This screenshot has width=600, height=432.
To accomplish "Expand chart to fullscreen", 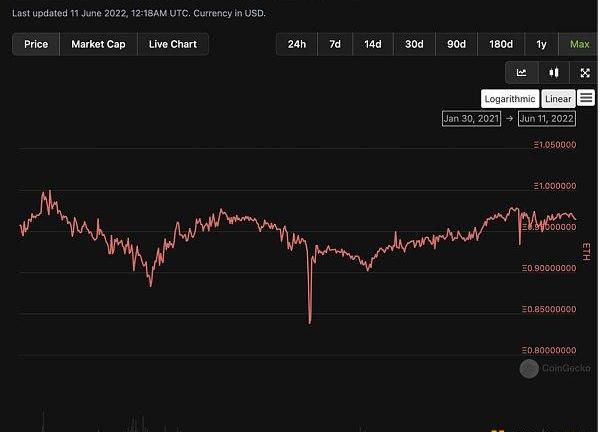I will [x=584, y=73].
